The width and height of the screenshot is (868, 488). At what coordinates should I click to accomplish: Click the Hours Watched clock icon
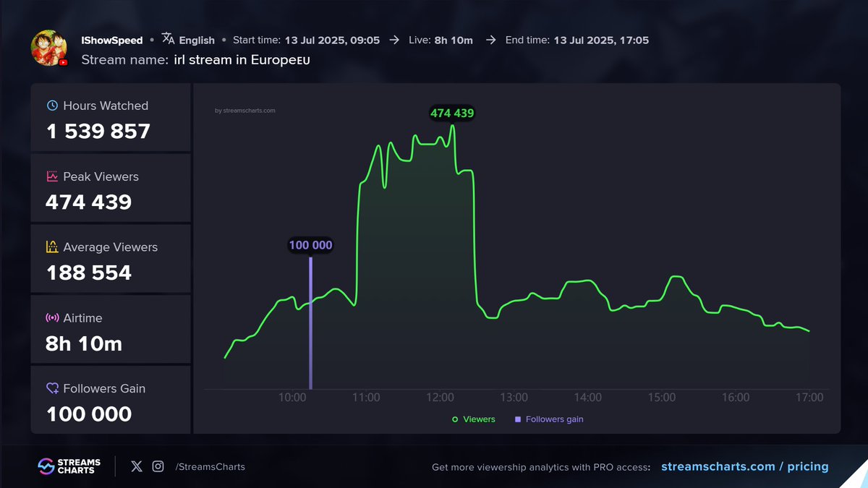pos(52,106)
